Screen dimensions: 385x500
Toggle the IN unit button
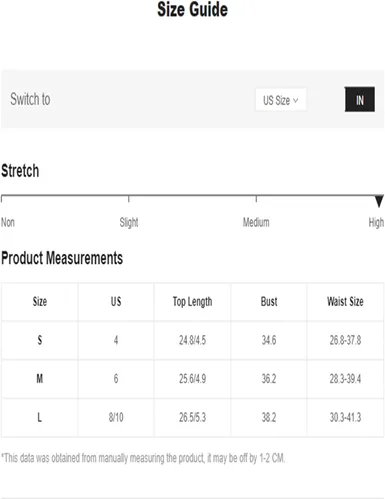coord(359,99)
